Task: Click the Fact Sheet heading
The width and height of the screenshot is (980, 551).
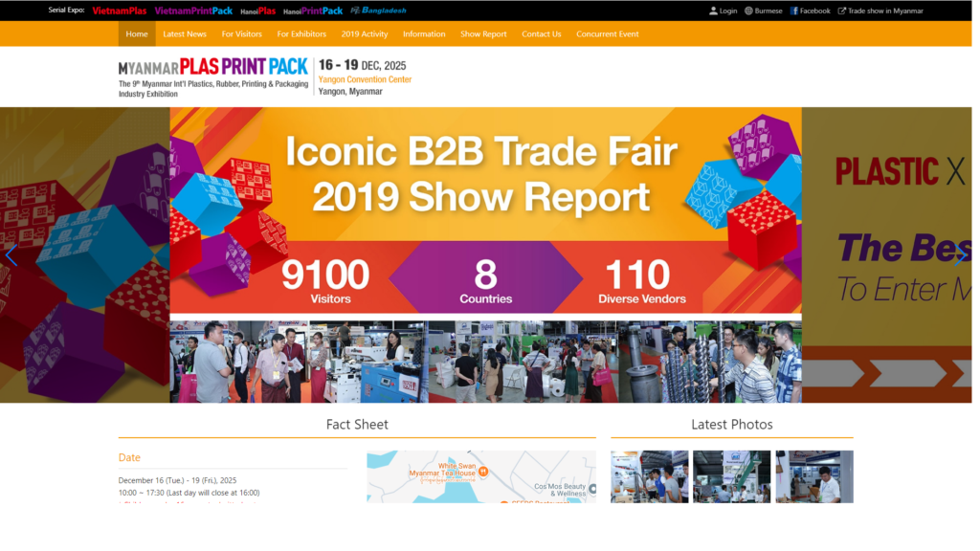Action: coord(357,424)
